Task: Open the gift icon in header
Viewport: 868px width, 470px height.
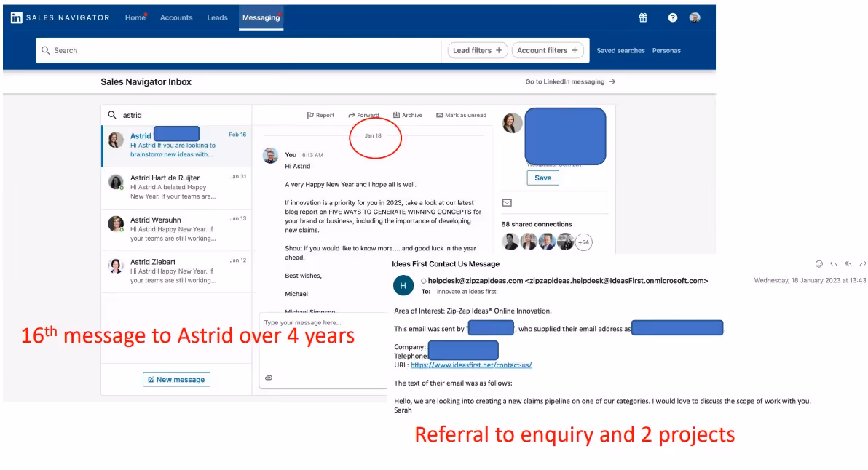Action: click(x=643, y=17)
